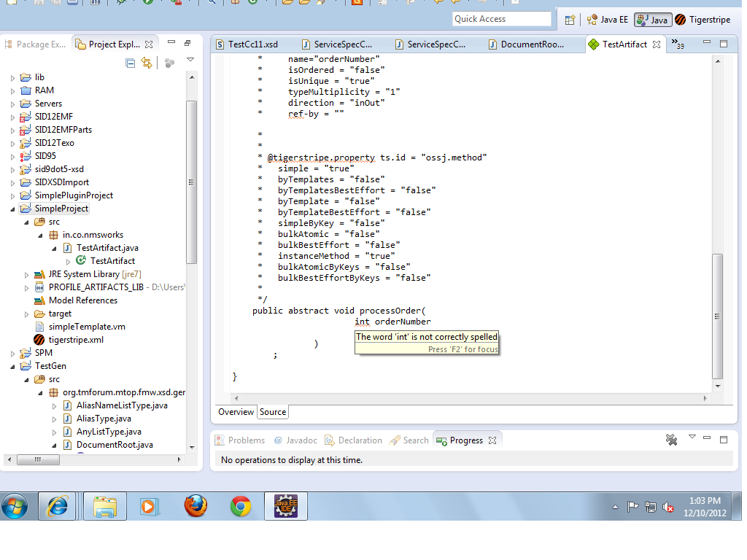Switch to the Java perspective

click(653, 20)
